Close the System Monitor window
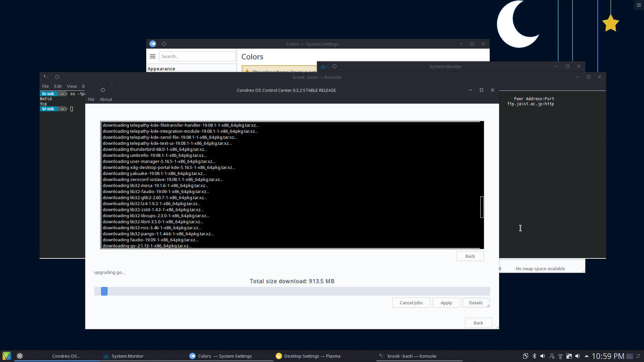The height and width of the screenshot is (362, 644). click(x=579, y=66)
